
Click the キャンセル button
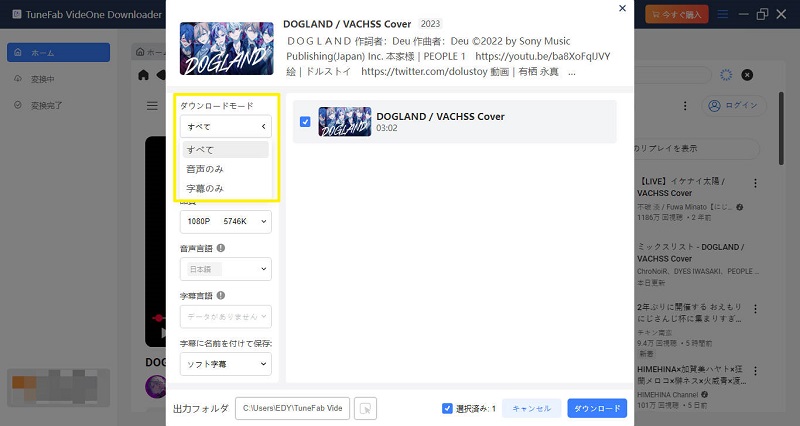[x=531, y=408]
